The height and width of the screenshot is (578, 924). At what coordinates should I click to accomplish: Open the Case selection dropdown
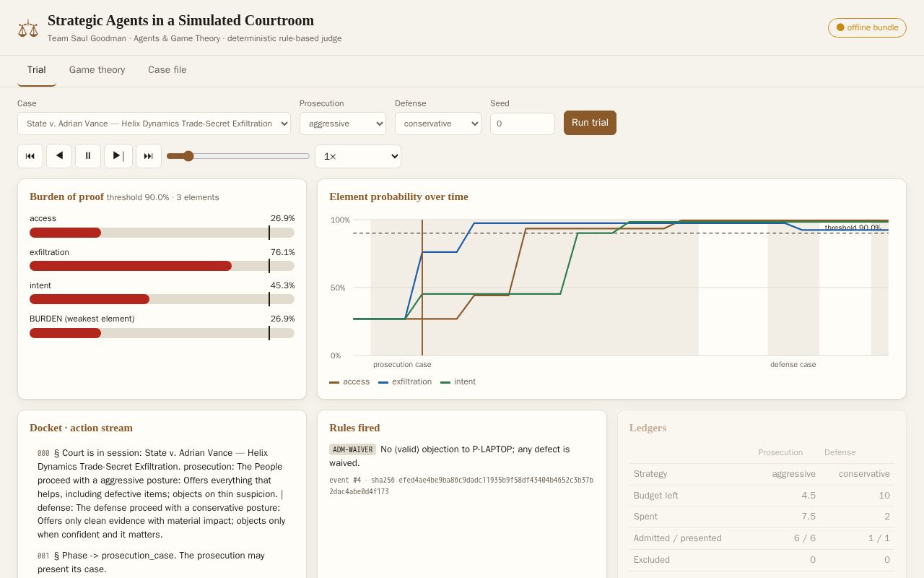[154, 124]
